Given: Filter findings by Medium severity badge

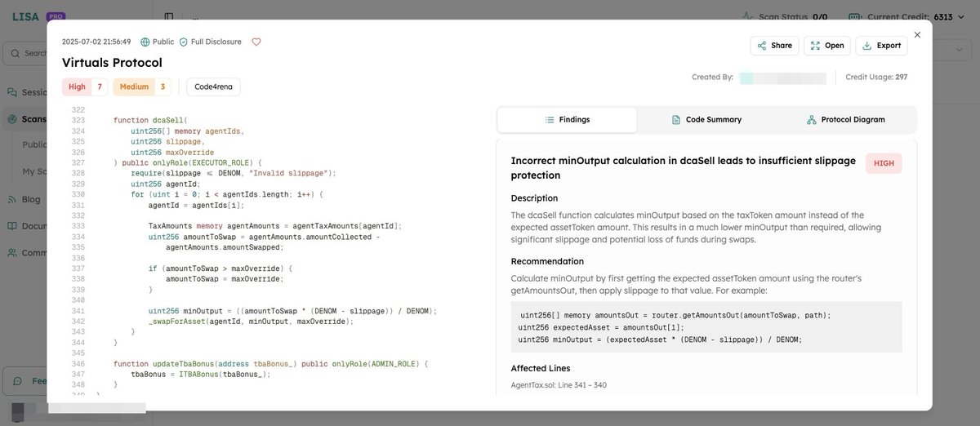Looking at the screenshot, I should click(x=142, y=87).
